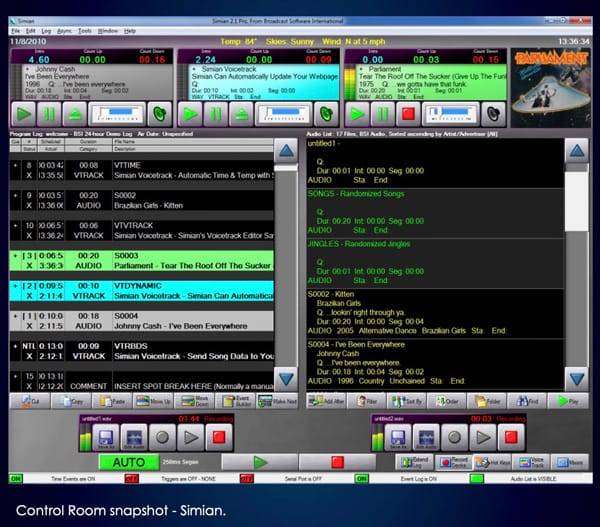Play the Parliament deck
Image resolution: width=600 pixels, height=527 pixels.
click(x=357, y=114)
